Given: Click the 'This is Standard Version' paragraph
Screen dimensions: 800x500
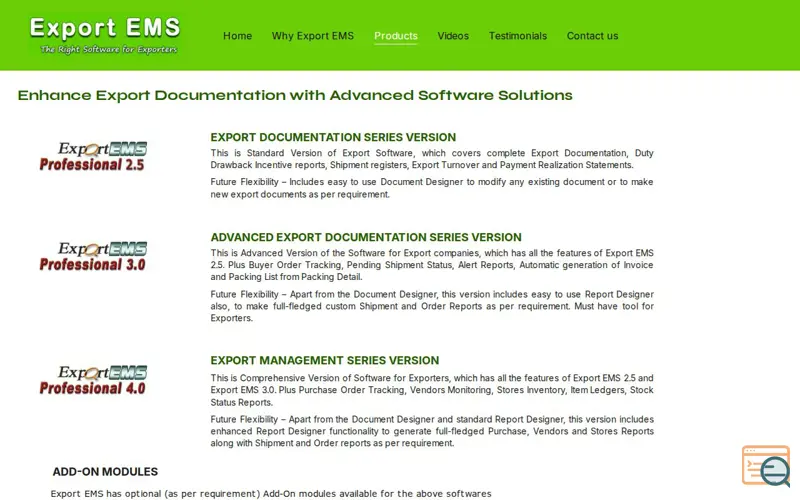Looking at the screenshot, I should click(x=432, y=159).
